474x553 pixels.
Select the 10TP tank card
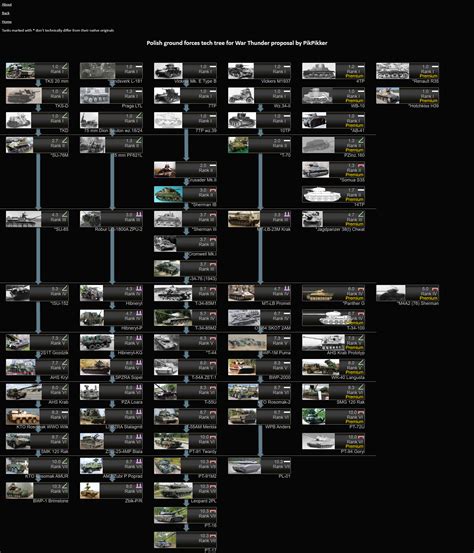click(x=259, y=120)
